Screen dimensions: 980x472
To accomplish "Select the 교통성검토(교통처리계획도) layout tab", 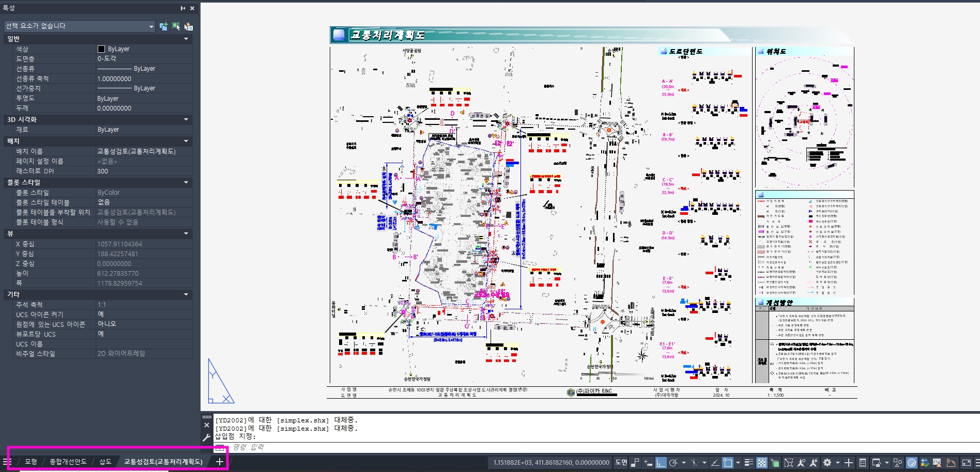I will [x=163, y=462].
